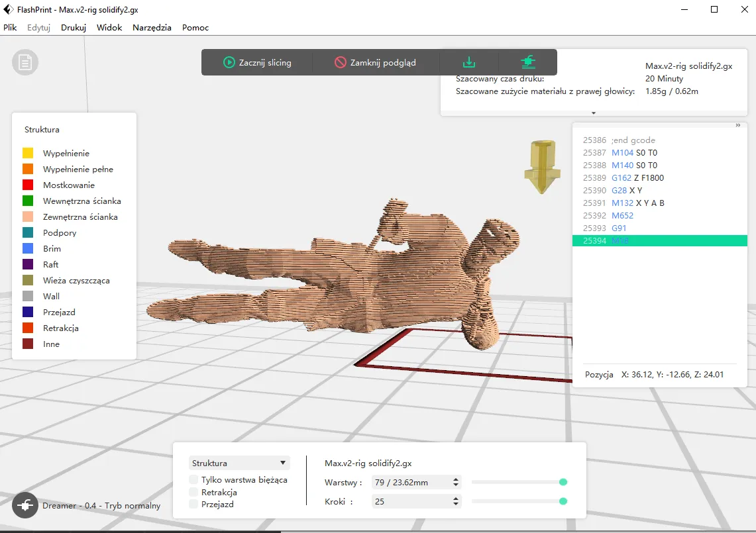This screenshot has width=756, height=533.
Task: Collapse the print info panel arrow
Action: click(x=594, y=113)
